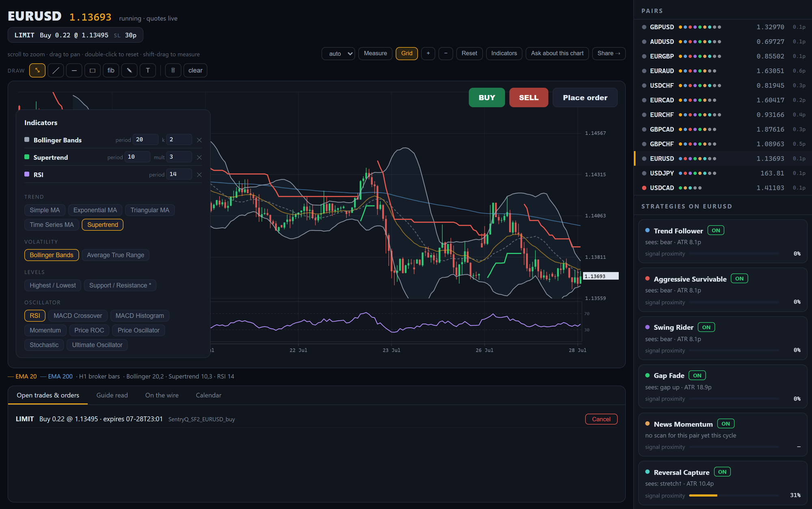Select the trend line draw tool

coord(56,70)
